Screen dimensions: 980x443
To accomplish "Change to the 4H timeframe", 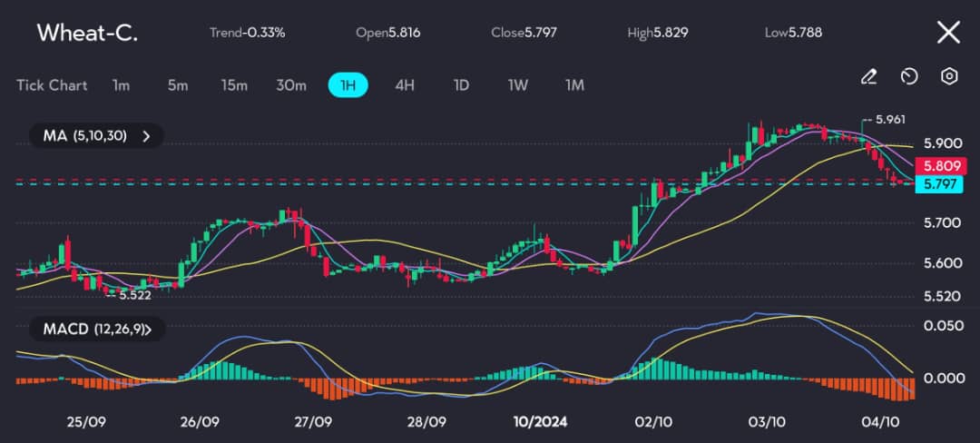I will pos(405,85).
